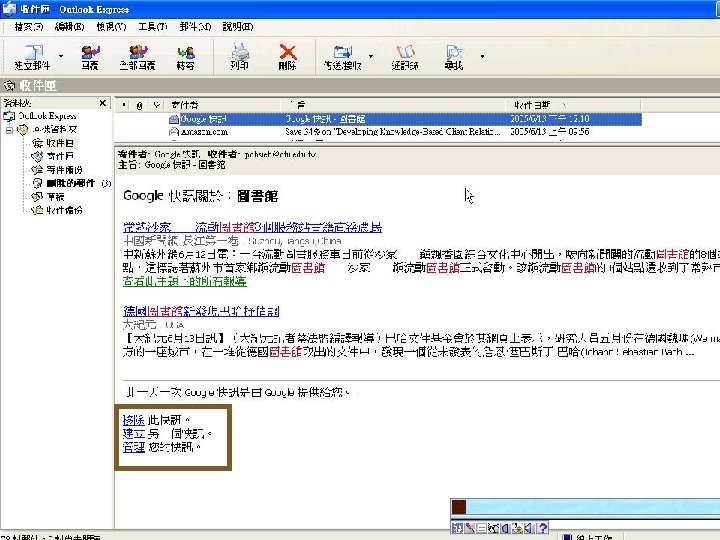Click the 收件匣 icon in the folder banner
This screenshot has width=720, height=540.
[x=9, y=85]
